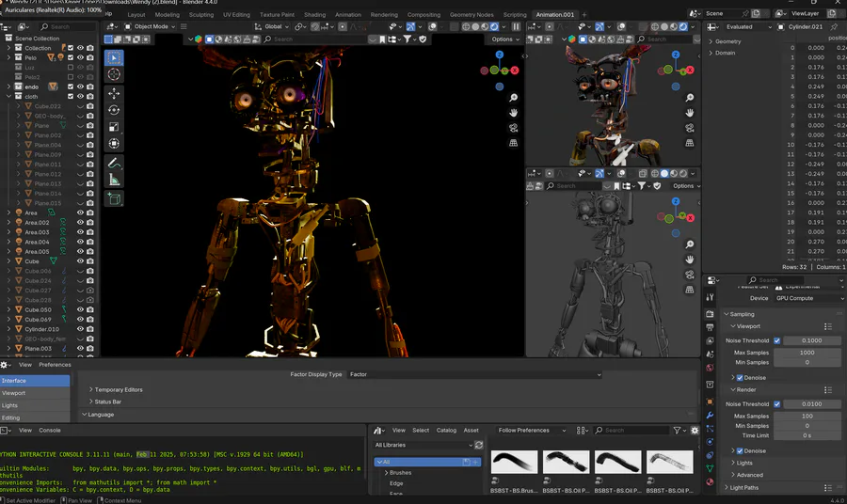Open the Material properties tab
This screenshot has width=847, height=504.
click(x=710, y=481)
